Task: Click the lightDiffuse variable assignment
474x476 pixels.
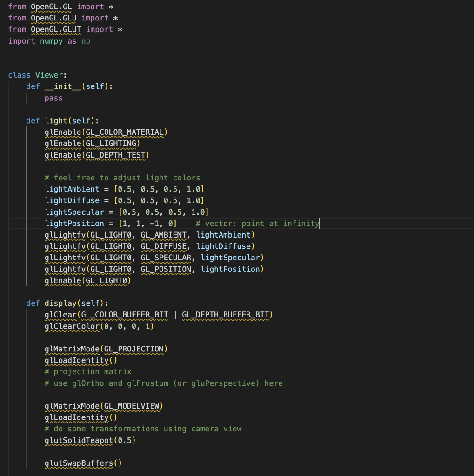Action: coord(124,201)
